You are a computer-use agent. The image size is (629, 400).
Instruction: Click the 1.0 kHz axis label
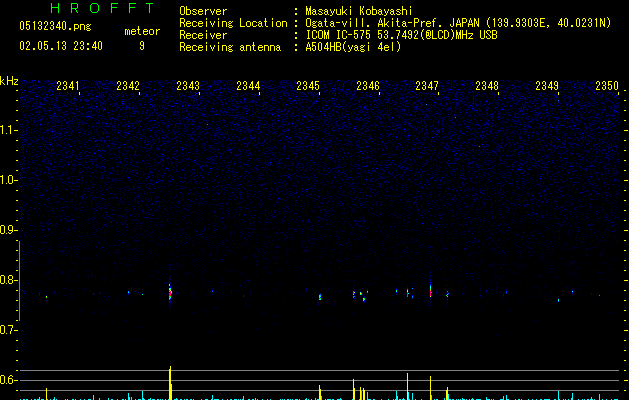point(9,180)
